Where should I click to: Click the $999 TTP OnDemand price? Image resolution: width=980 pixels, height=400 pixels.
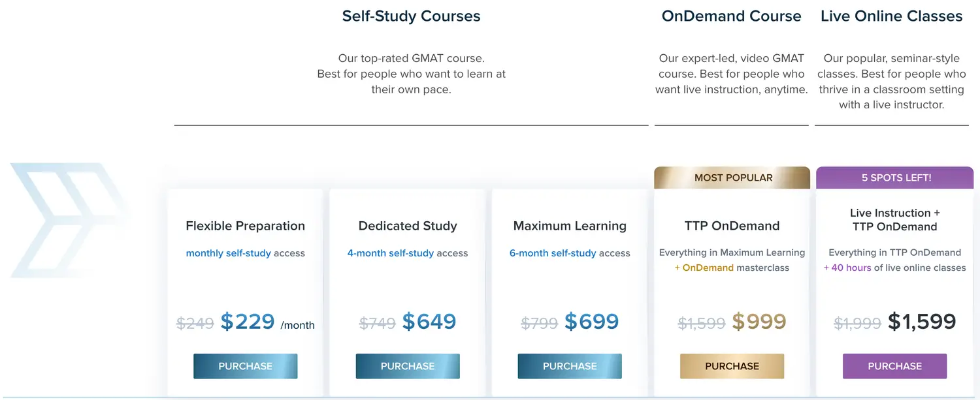click(x=759, y=322)
